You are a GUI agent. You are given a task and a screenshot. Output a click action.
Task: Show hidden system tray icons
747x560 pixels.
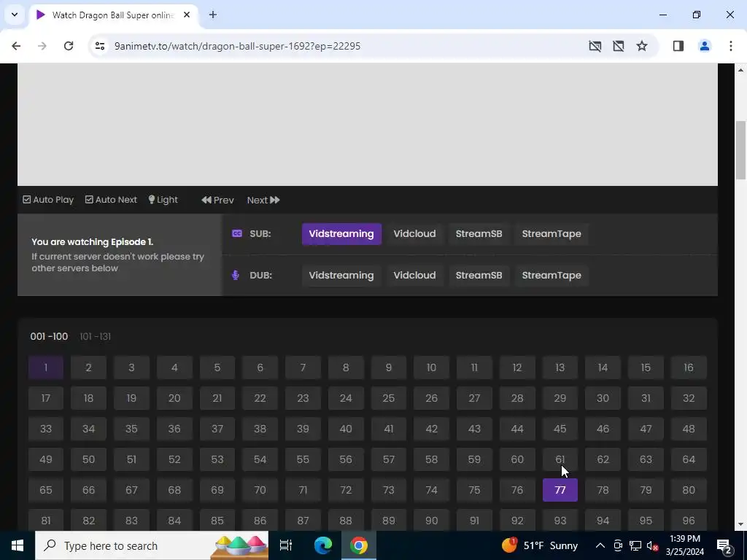[600, 545]
